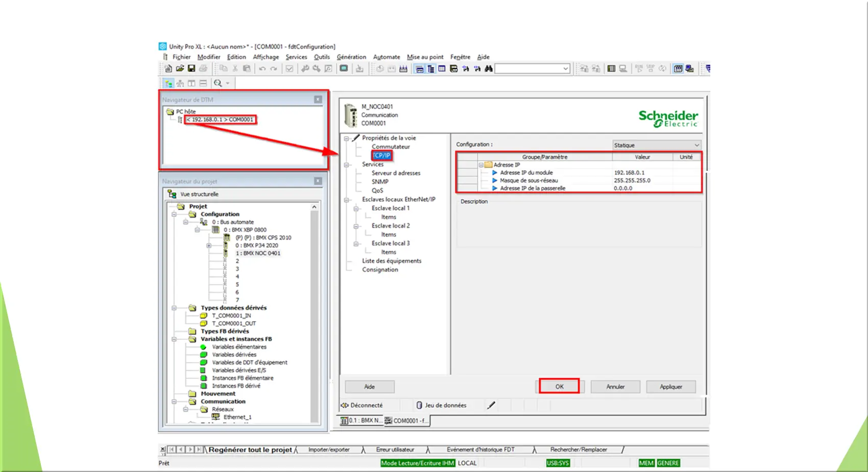
Task: Click the module IP value 192.168.0.1
Action: pyautogui.click(x=629, y=173)
